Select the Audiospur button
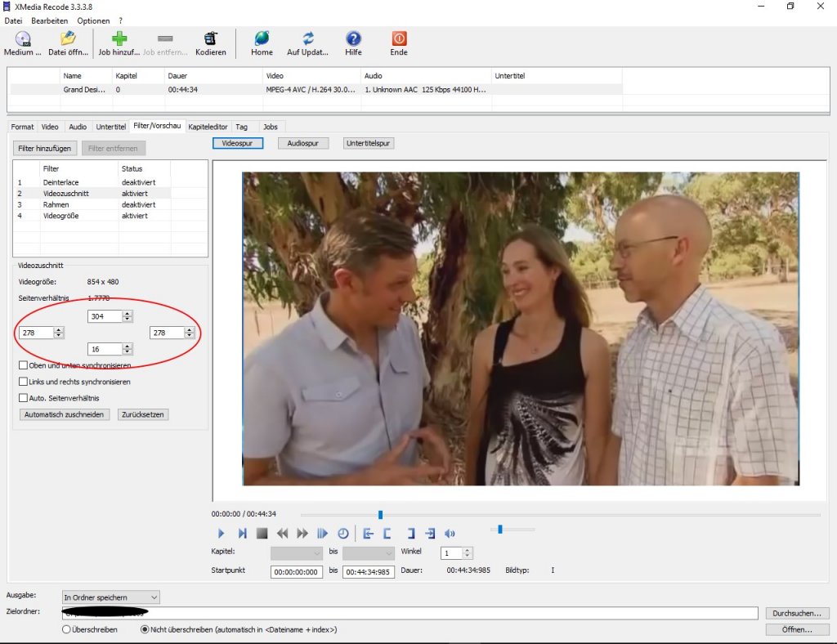 pyautogui.click(x=302, y=143)
